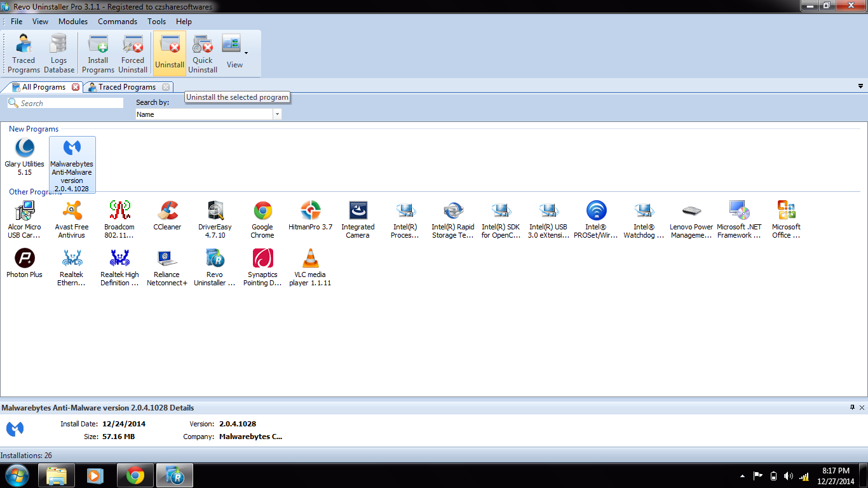The height and width of the screenshot is (488, 868).
Task: Open the Commands menu
Action: (x=118, y=22)
